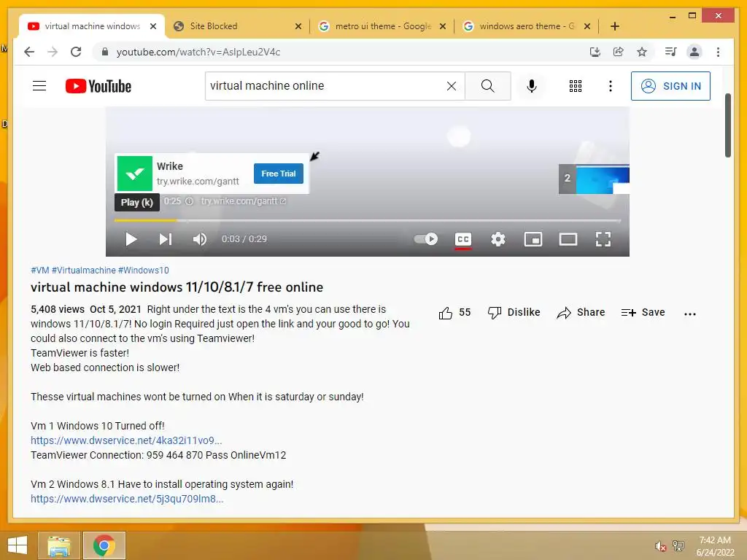The width and height of the screenshot is (747, 560).
Task: Open the YouTube hamburger guide menu
Action: coord(39,86)
